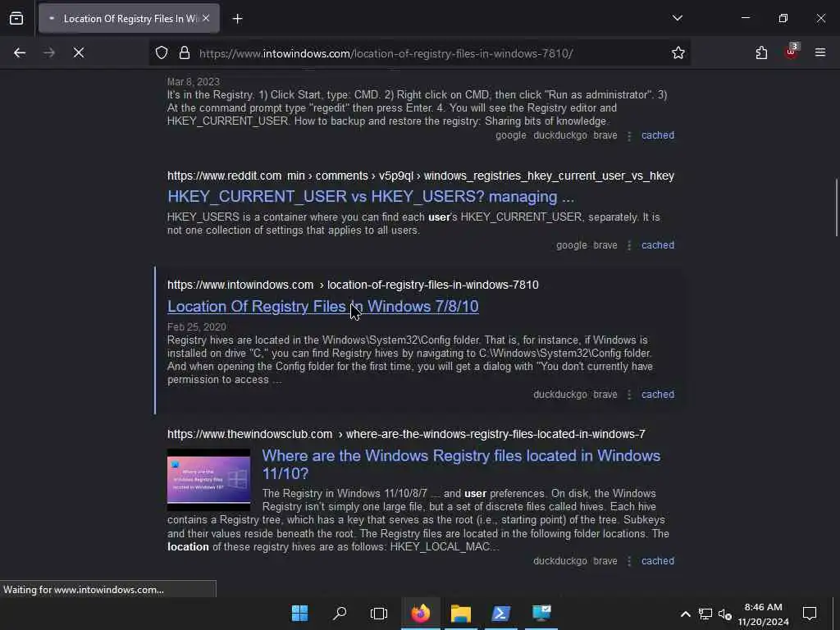Screen dimensions: 840x630
Task: Open clock showing 8:46 AM
Action: coord(763,614)
